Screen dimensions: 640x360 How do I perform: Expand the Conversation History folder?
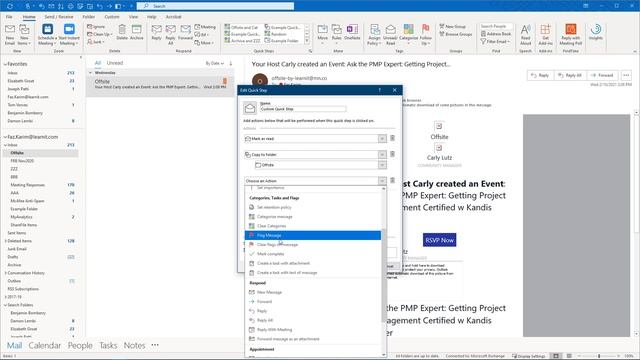pos(5,273)
